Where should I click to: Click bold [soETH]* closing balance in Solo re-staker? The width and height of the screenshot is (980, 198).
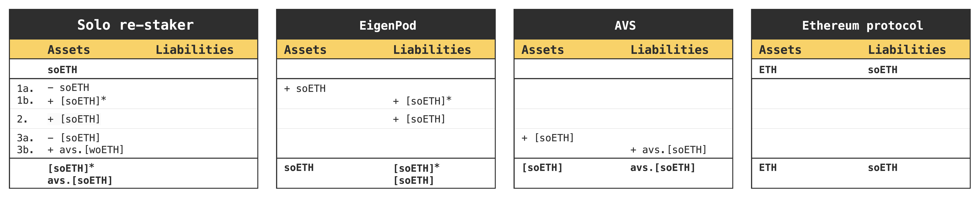71,168
